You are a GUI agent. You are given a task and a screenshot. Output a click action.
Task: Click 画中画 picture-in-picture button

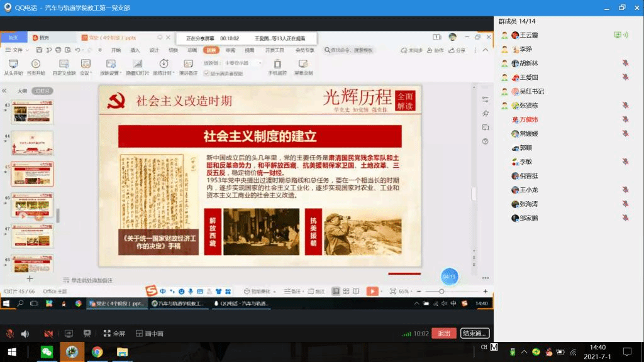pyautogui.click(x=150, y=334)
